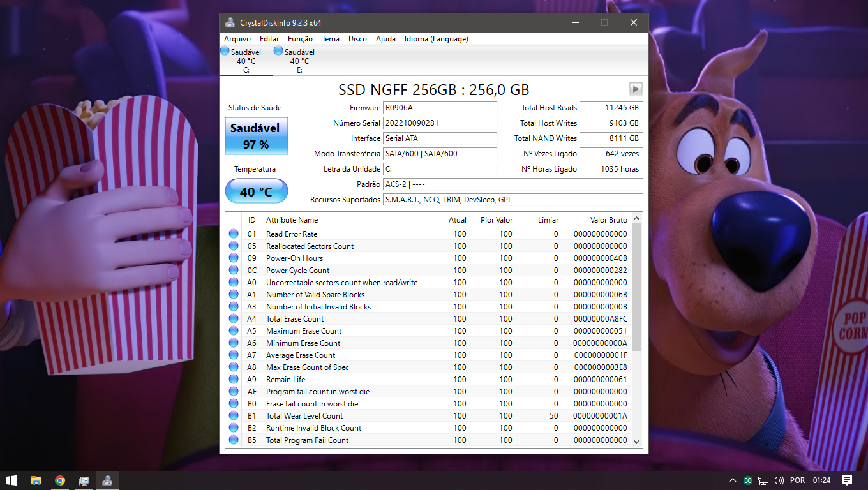Click the Firmware field R0906A
This screenshot has height=490, width=868.
(x=440, y=108)
